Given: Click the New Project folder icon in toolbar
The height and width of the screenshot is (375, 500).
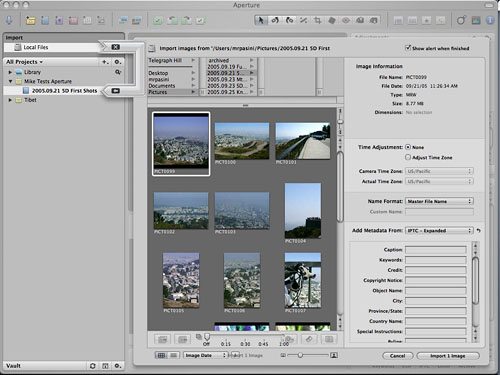Looking at the screenshot, I should point(30,20).
